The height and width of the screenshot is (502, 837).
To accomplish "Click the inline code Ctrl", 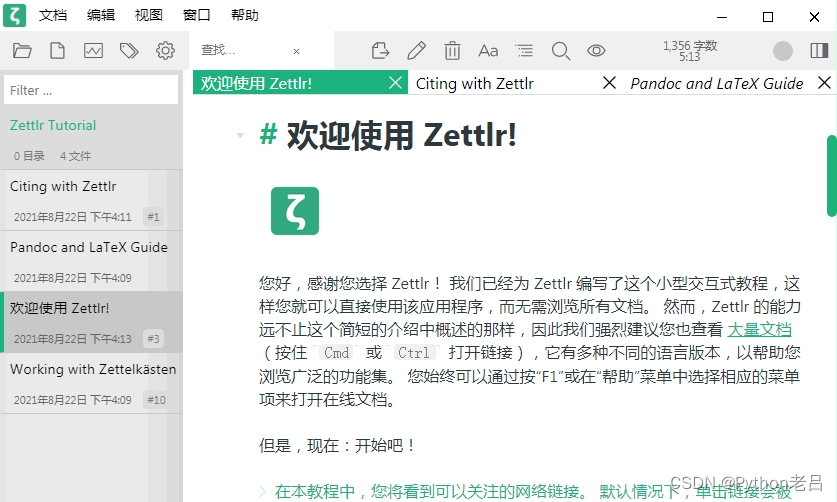I will (x=414, y=353).
